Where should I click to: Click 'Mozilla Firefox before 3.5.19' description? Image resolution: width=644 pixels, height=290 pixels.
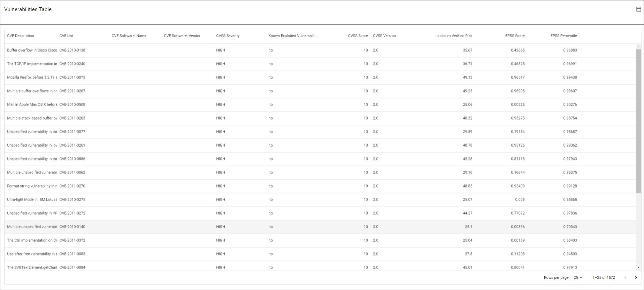32,77
